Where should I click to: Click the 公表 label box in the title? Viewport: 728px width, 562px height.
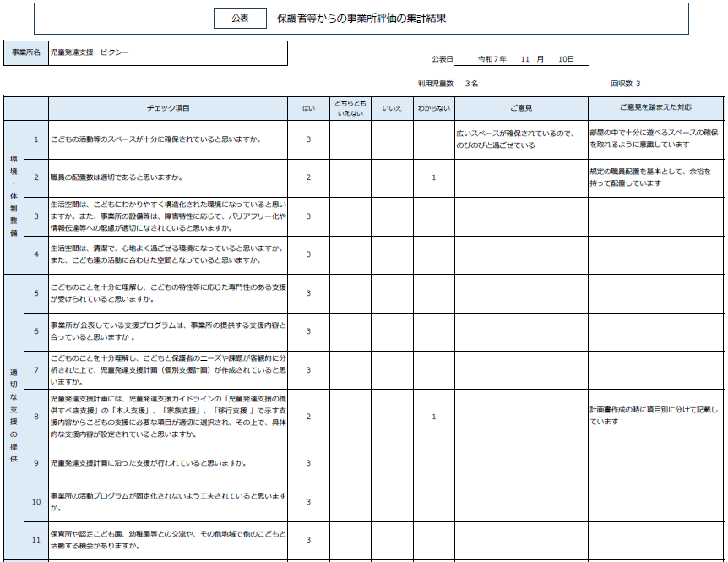tap(240, 18)
